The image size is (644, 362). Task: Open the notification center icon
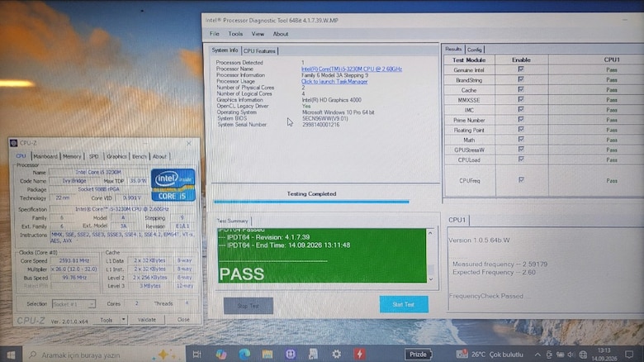point(628,355)
